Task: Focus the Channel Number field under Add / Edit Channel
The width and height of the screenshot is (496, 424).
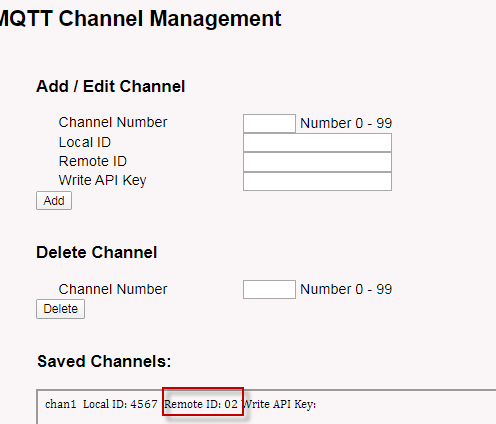Action: tap(269, 123)
